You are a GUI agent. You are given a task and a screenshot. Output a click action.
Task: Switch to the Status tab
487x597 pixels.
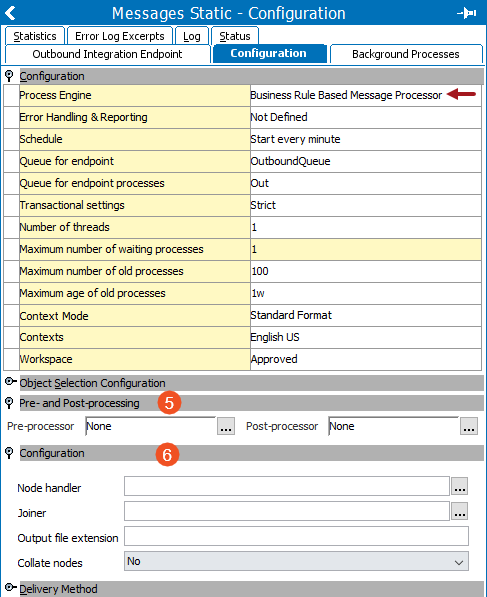(235, 36)
